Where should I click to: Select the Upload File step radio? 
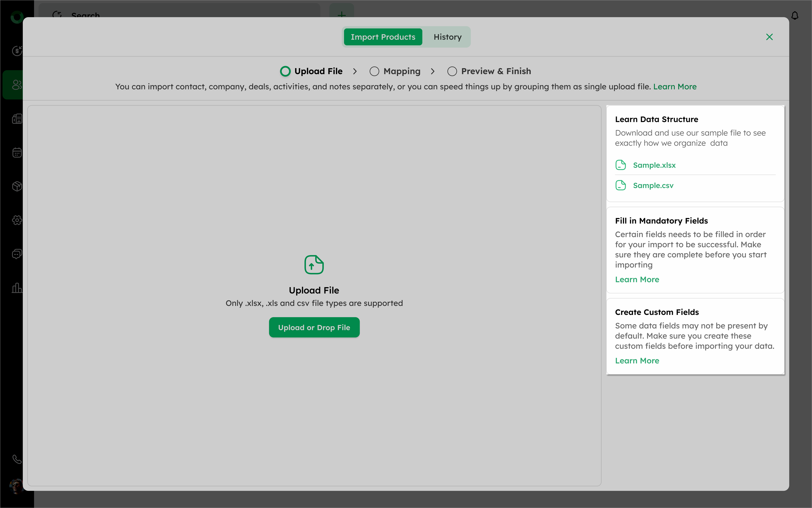285,71
